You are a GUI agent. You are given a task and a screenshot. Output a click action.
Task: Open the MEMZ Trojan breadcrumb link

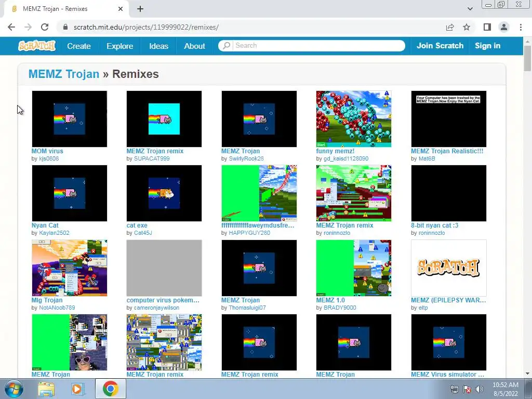(x=64, y=74)
